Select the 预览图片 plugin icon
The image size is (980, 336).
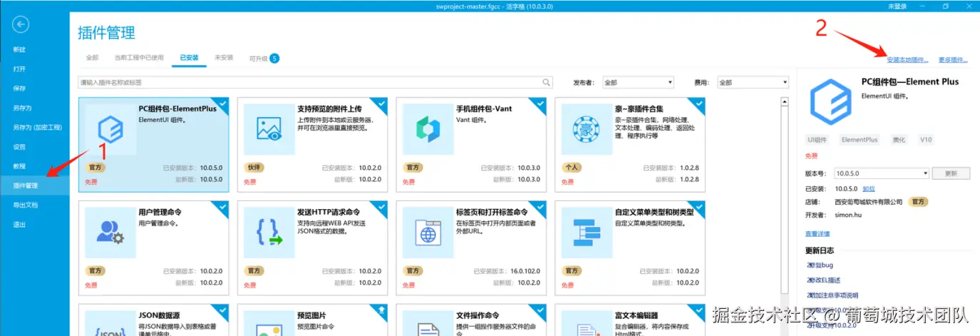coord(269,323)
